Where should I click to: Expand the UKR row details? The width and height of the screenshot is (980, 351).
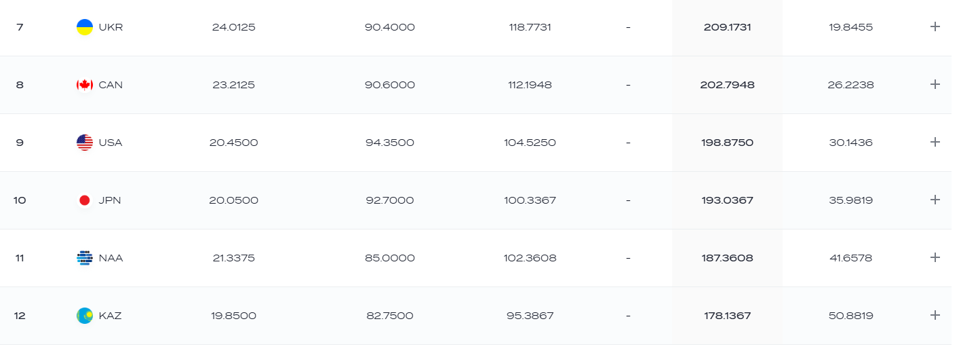(x=935, y=26)
